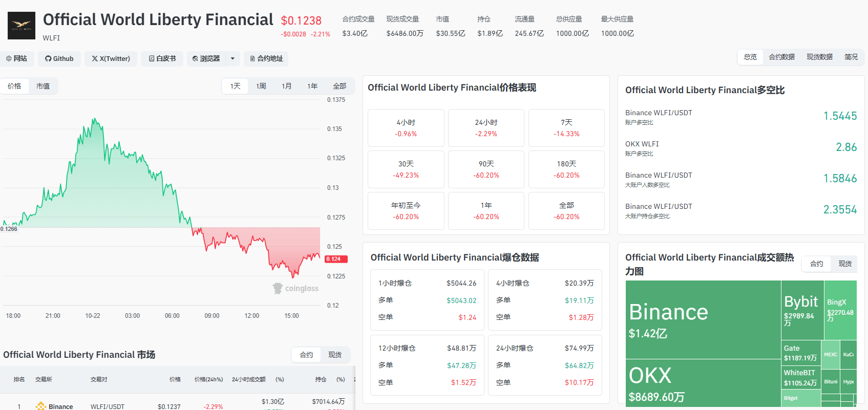Screen dimensions: 868x410
Task: Click the WhiteBIT heatmap block
Action: 801,378
